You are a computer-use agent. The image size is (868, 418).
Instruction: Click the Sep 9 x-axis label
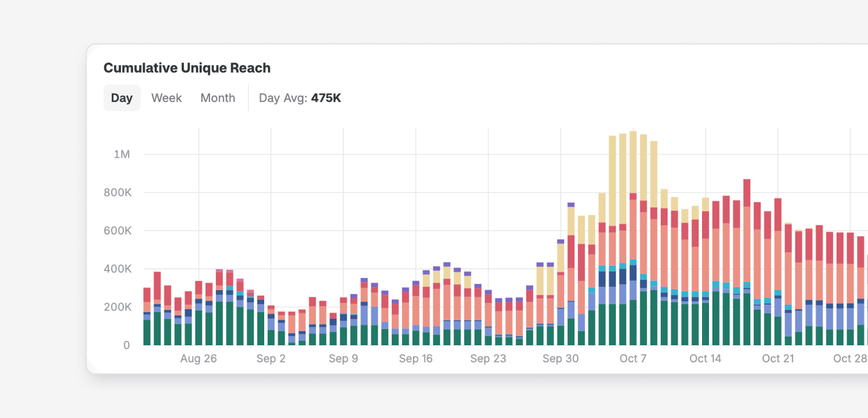(x=343, y=358)
